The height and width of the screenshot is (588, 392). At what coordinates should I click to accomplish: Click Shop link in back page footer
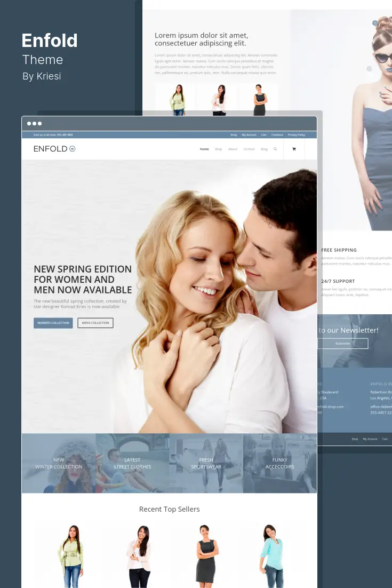pos(355,439)
